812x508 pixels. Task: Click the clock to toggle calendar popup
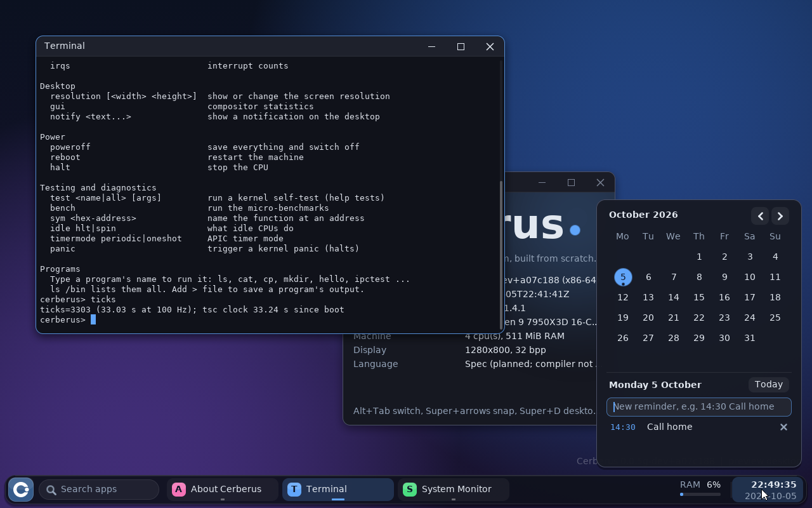(x=768, y=490)
